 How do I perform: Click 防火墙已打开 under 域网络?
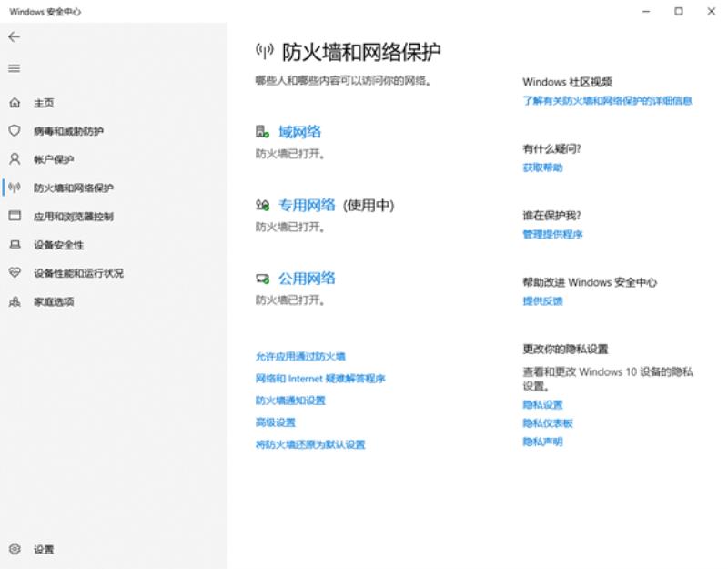[x=289, y=154]
